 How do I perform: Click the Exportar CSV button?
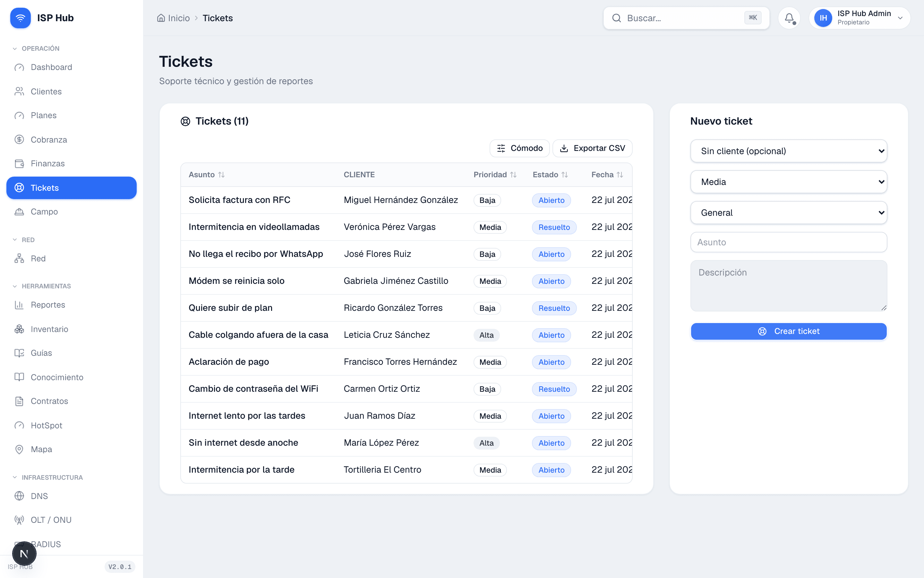[x=592, y=148]
